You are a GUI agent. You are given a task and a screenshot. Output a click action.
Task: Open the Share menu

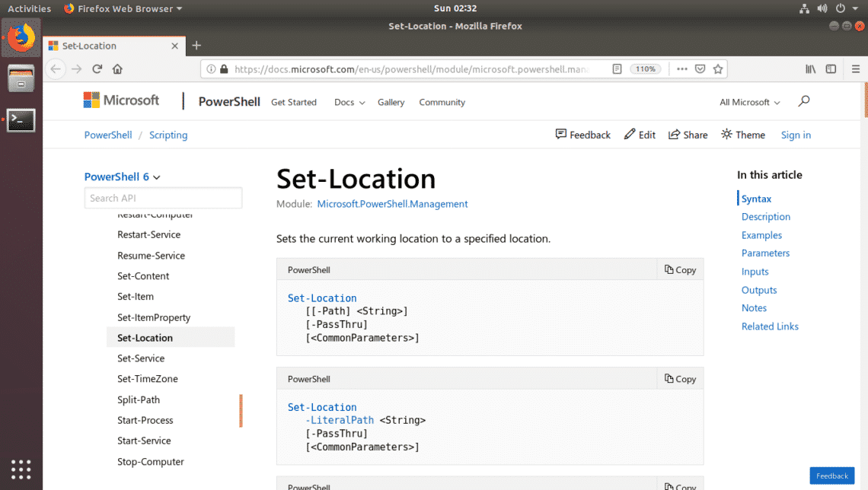[x=688, y=135]
